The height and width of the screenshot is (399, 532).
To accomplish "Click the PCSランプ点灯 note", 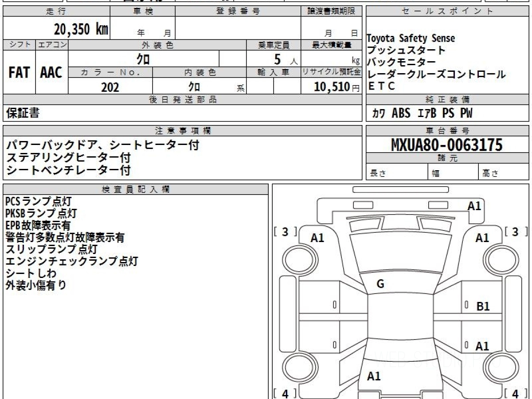I will coord(38,201).
